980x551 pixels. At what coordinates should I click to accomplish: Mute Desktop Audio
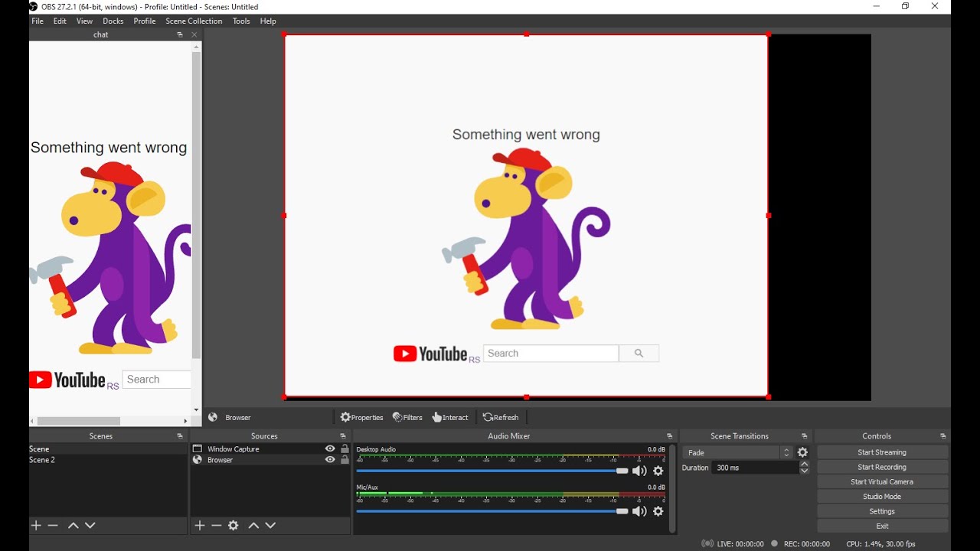[x=639, y=471]
